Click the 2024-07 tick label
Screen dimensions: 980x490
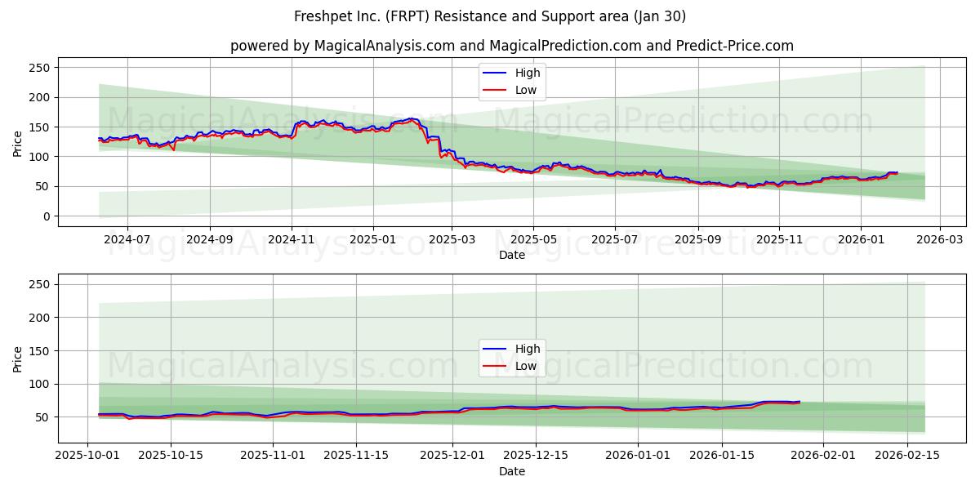[x=127, y=239]
